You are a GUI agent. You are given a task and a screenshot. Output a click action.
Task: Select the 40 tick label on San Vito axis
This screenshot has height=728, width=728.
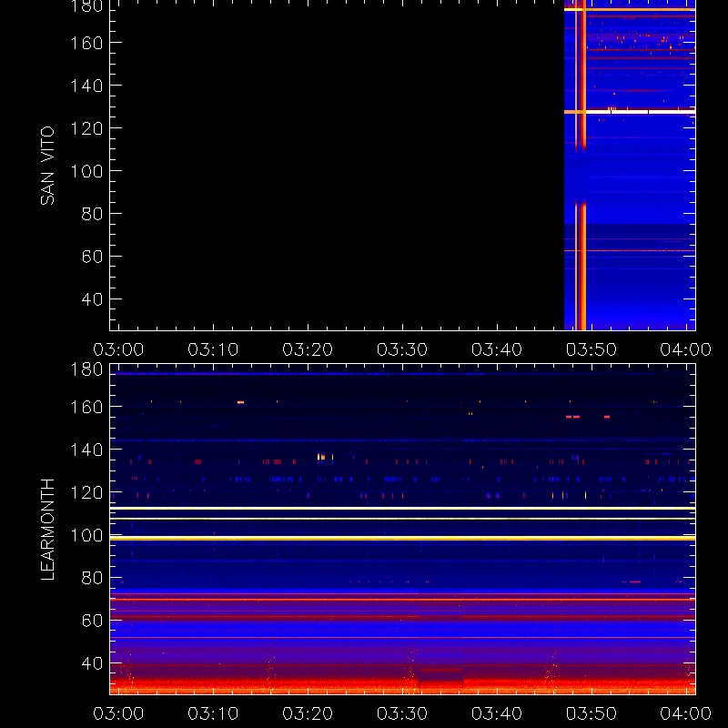pos(92,299)
